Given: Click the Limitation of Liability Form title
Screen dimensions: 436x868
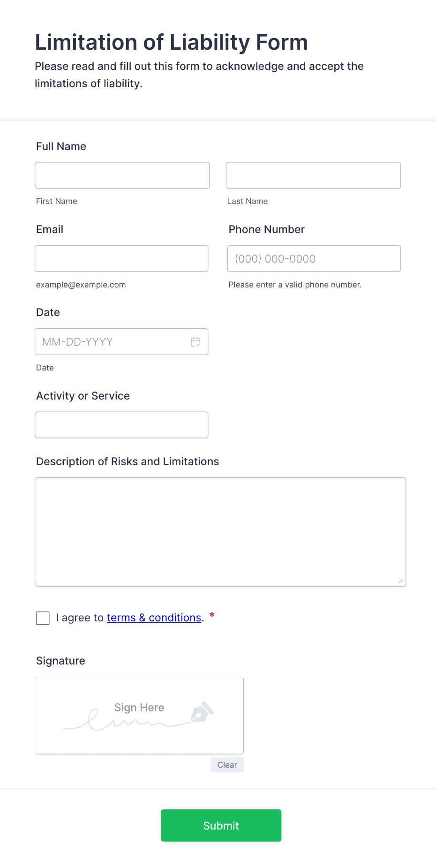Looking at the screenshot, I should [x=171, y=42].
